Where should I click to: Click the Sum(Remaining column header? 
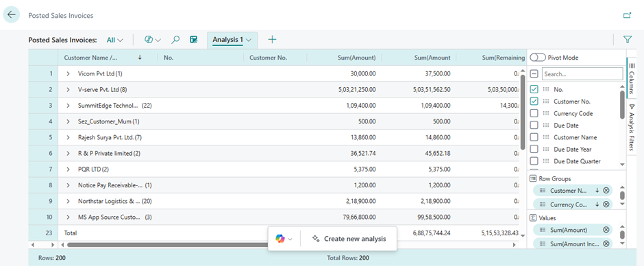tap(491, 58)
